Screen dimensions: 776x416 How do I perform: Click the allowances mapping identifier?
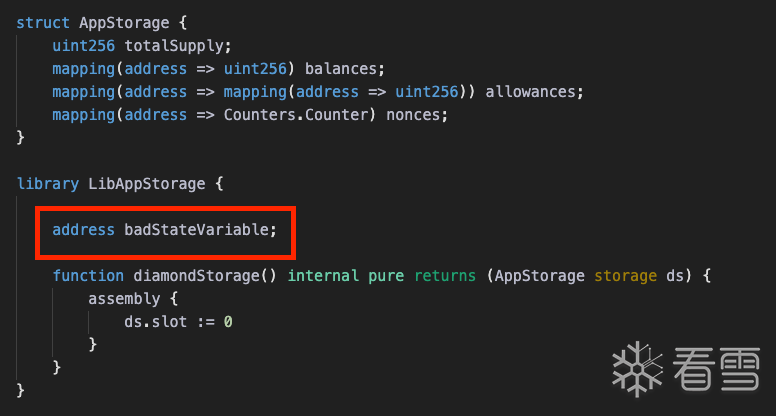[530, 92]
